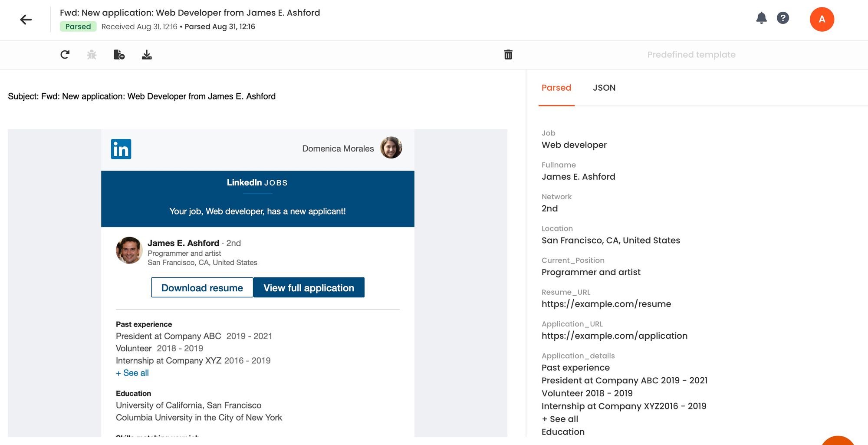Expand past experience with See all
This screenshot has height=445, width=868.
click(x=132, y=373)
